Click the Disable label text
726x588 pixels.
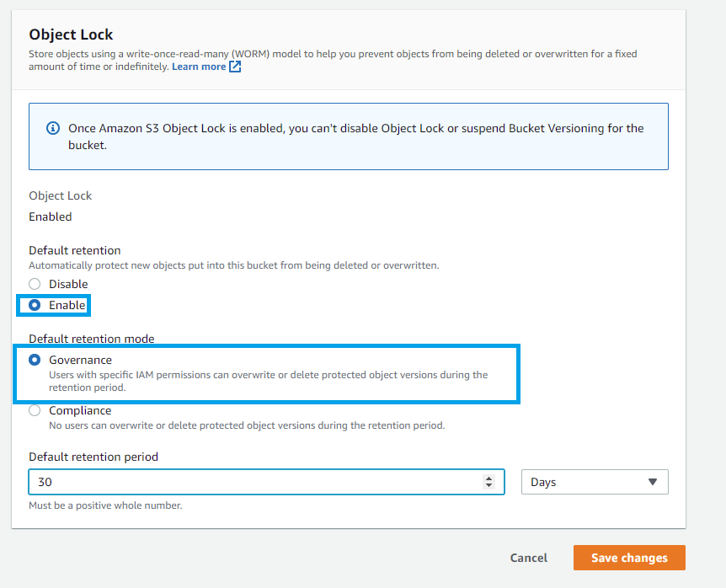(68, 284)
